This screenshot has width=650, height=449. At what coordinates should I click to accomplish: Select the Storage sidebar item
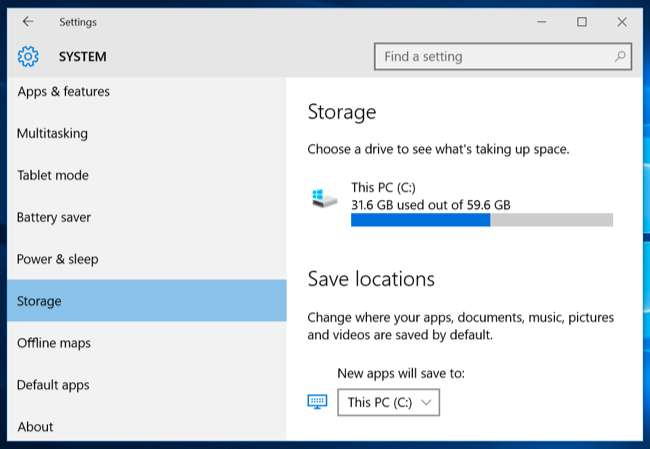click(39, 301)
